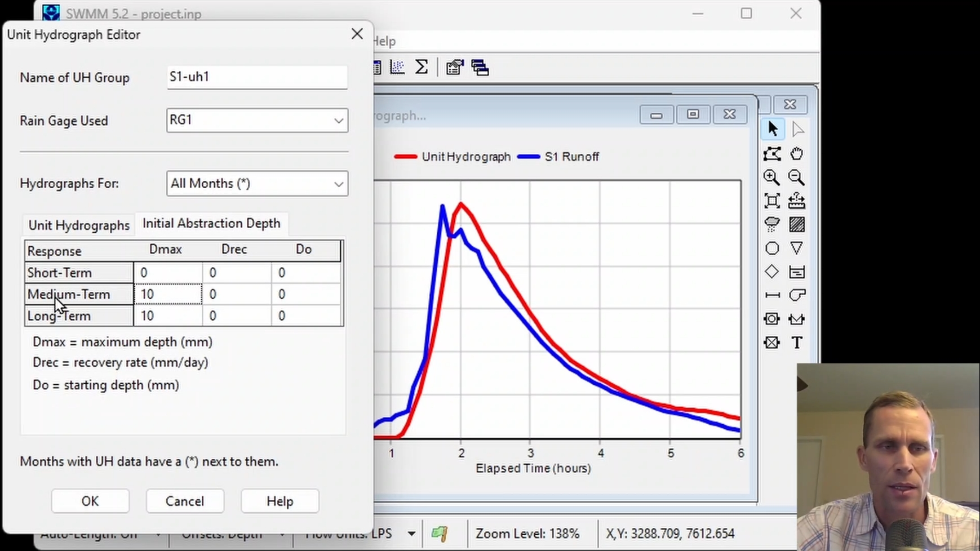The height and width of the screenshot is (551, 980).
Task: Add a junction node circle
Action: [772, 248]
